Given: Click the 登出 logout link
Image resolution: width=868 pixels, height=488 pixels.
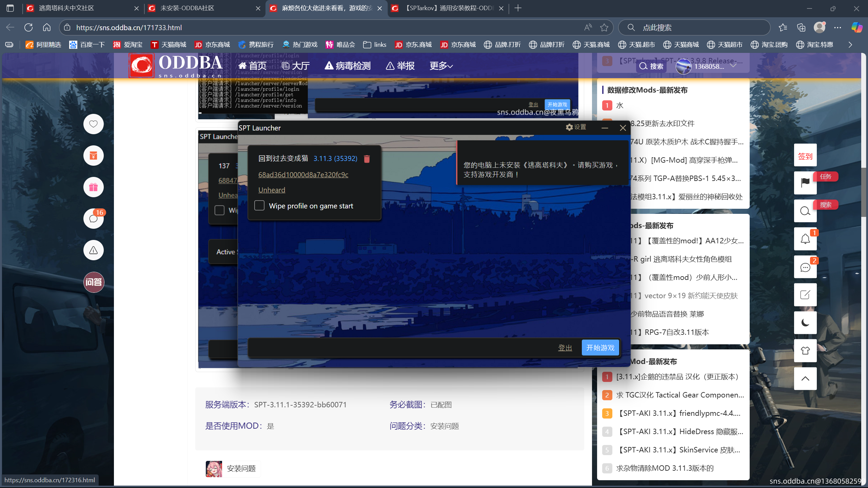Looking at the screenshot, I should tap(565, 348).
